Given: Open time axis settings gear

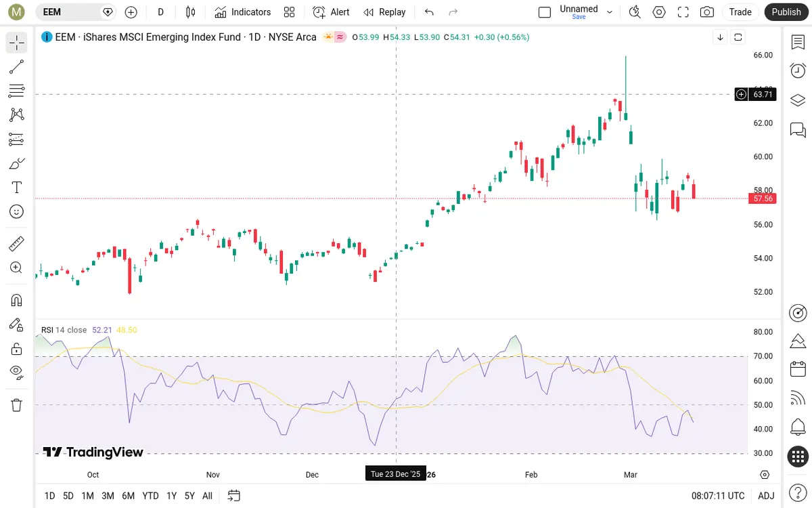Looking at the screenshot, I should coord(765,475).
